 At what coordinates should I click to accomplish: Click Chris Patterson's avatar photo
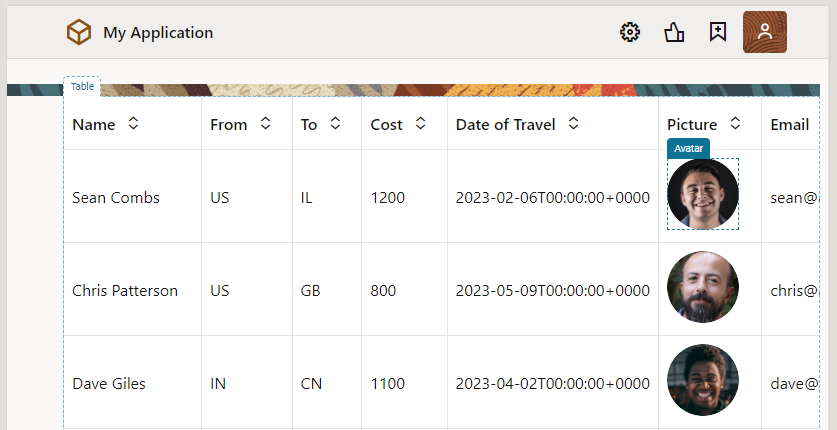coord(703,287)
